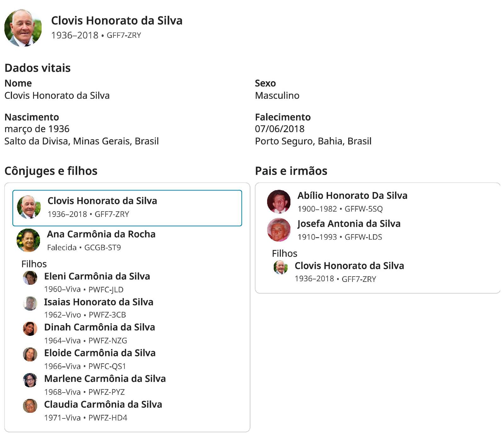Screen dimensions: 504x438
Task: Click Isaias Honorato da Silva's small photo
Action: click(x=30, y=303)
